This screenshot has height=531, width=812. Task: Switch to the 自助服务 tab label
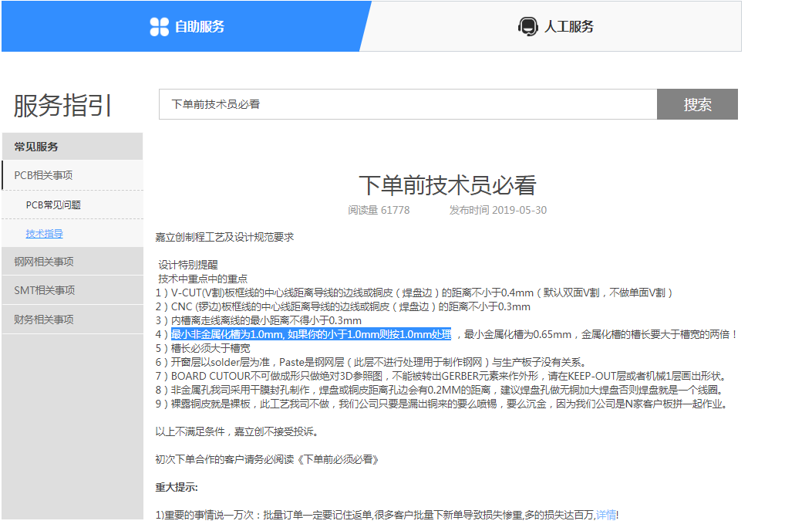click(200, 27)
